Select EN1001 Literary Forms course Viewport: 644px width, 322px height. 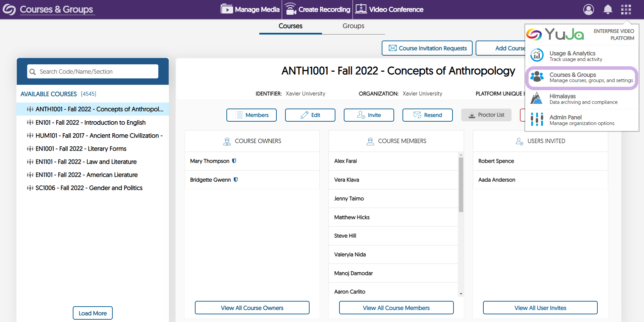[81, 149]
